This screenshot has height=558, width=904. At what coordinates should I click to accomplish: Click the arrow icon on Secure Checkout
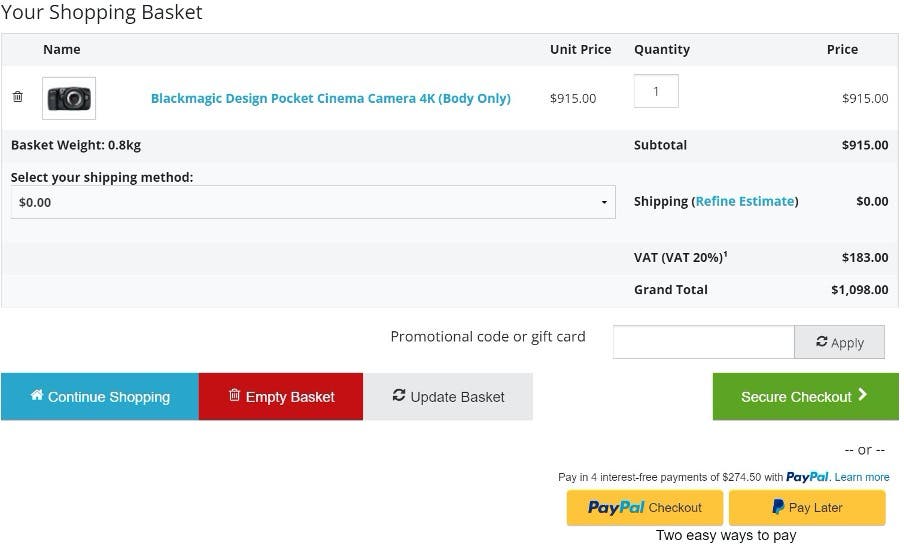[863, 395]
